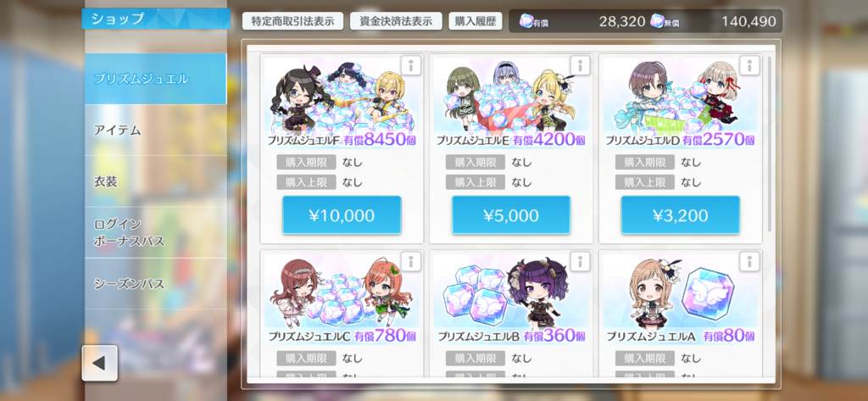Open info for プリズムジュエルA pack

pyautogui.click(x=749, y=261)
